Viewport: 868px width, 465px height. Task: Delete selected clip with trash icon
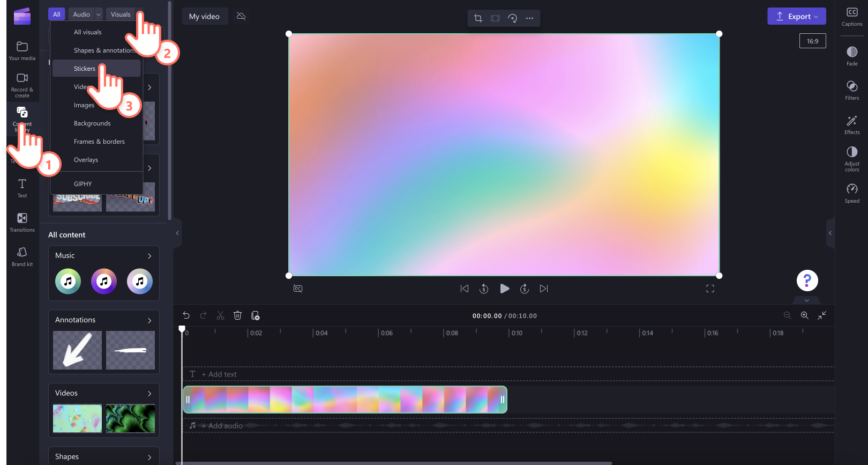(x=237, y=315)
